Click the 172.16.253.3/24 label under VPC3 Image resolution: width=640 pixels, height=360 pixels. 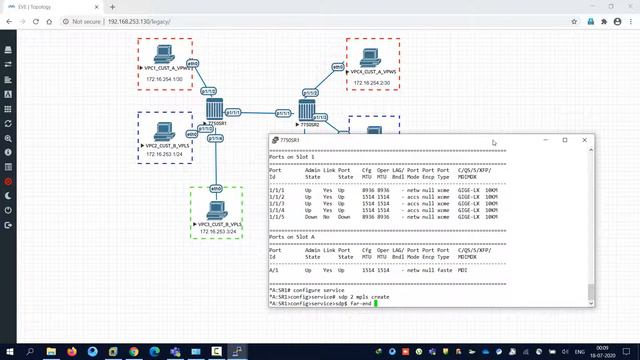tap(218, 231)
